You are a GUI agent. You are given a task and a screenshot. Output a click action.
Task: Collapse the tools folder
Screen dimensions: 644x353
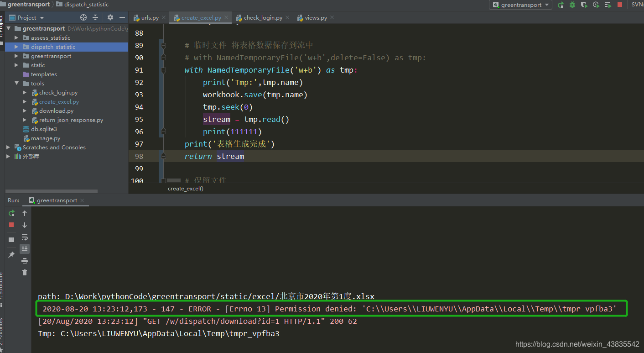(16, 83)
